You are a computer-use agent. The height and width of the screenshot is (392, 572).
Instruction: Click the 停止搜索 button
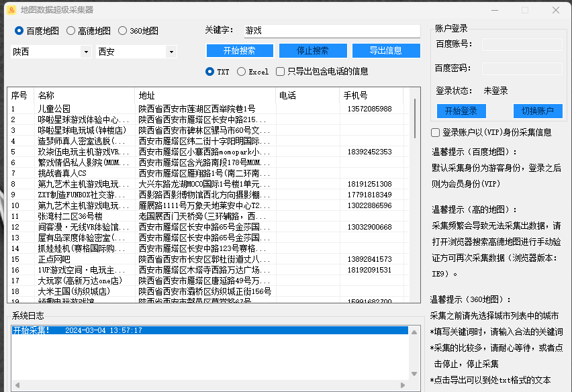coord(303,51)
